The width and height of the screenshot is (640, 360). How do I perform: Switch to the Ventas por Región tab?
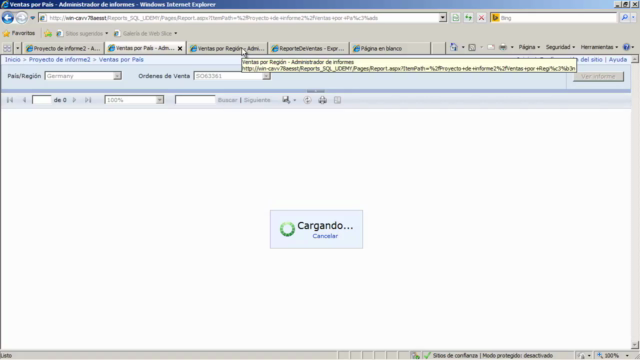(227, 48)
